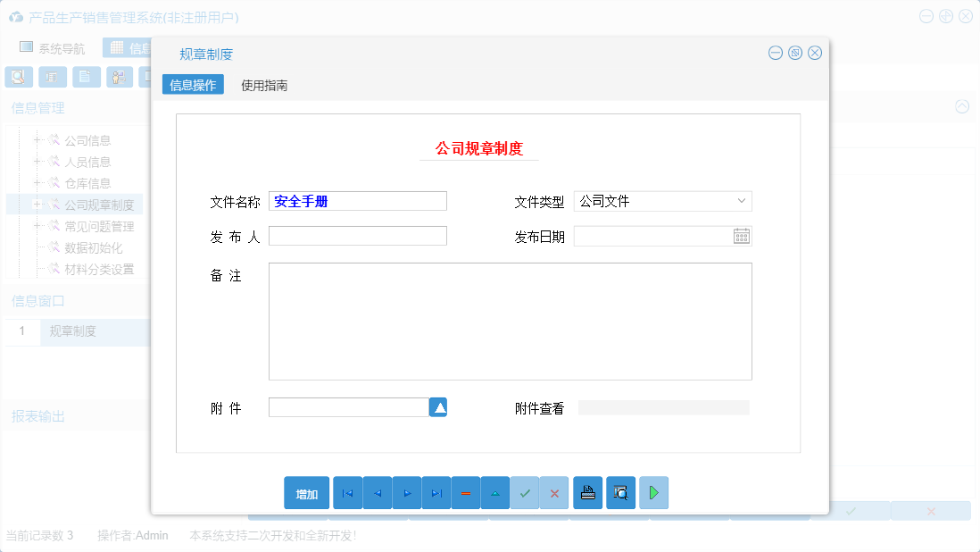This screenshot has width=980, height=552.
Task: Delete the current record using the red minus icon
Action: tap(465, 492)
